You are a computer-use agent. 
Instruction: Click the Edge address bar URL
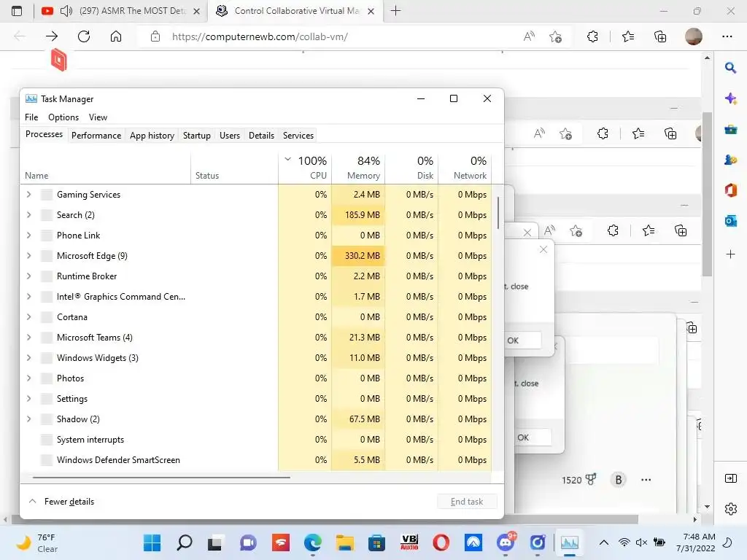(260, 36)
